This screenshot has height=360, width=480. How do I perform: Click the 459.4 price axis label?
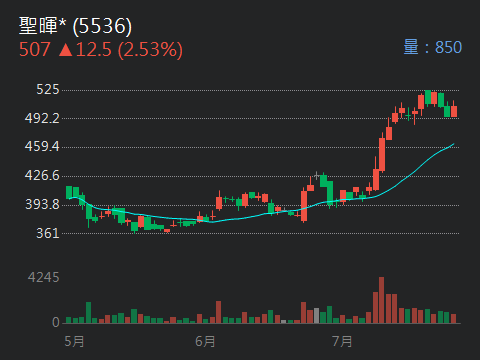click(42, 146)
